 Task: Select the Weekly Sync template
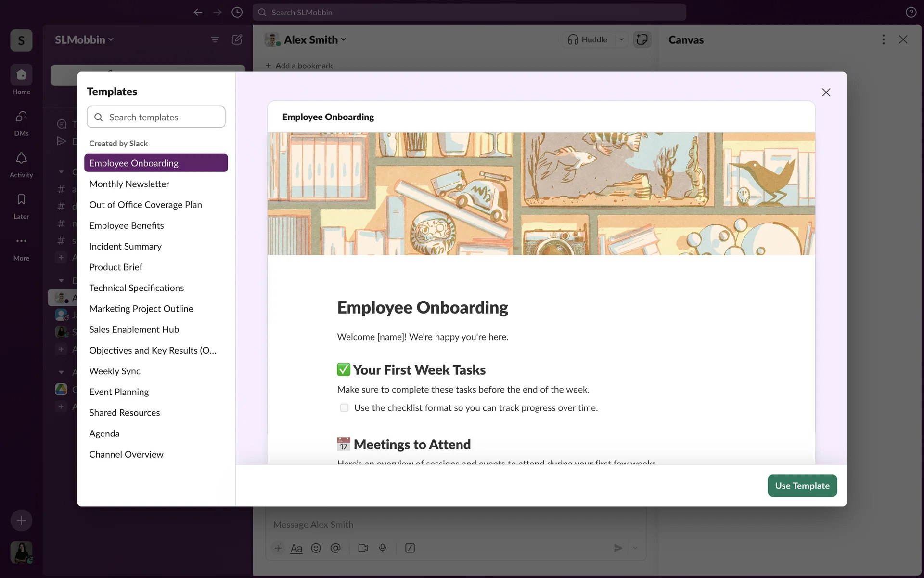pos(115,371)
